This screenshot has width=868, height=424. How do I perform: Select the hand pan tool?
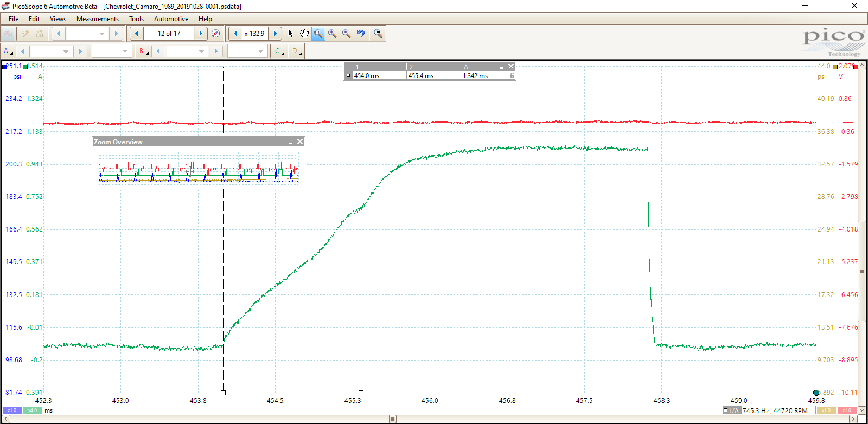click(304, 34)
